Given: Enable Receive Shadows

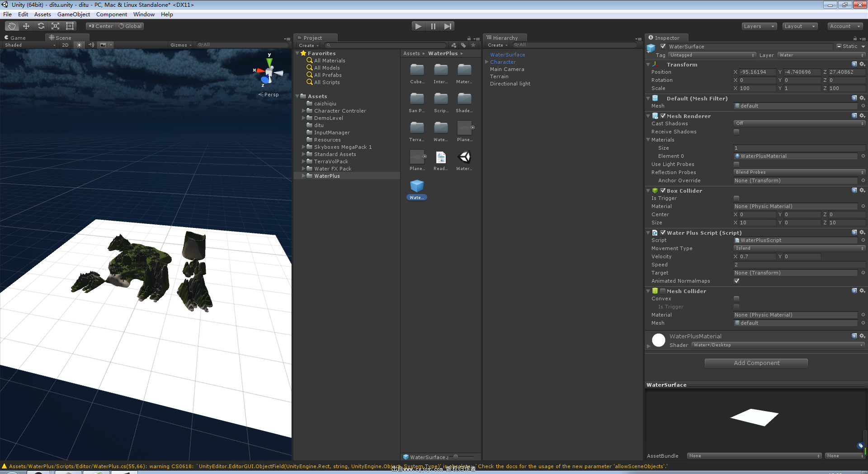Looking at the screenshot, I should [x=736, y=132].
